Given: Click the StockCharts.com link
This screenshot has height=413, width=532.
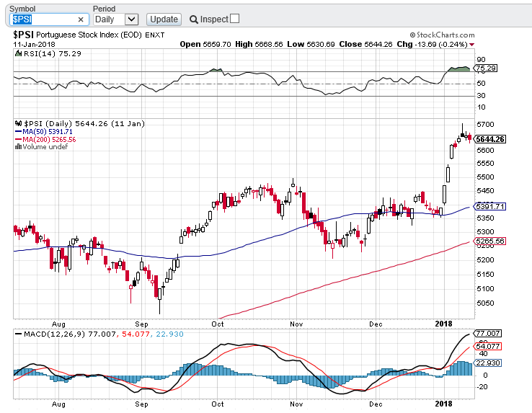Looking at the screenshot, I should (442, 35).
